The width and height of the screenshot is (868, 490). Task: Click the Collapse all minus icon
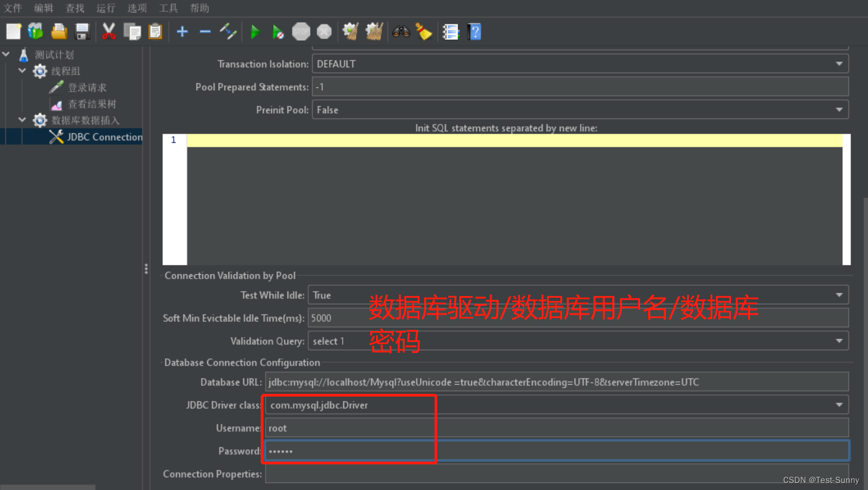205,32
